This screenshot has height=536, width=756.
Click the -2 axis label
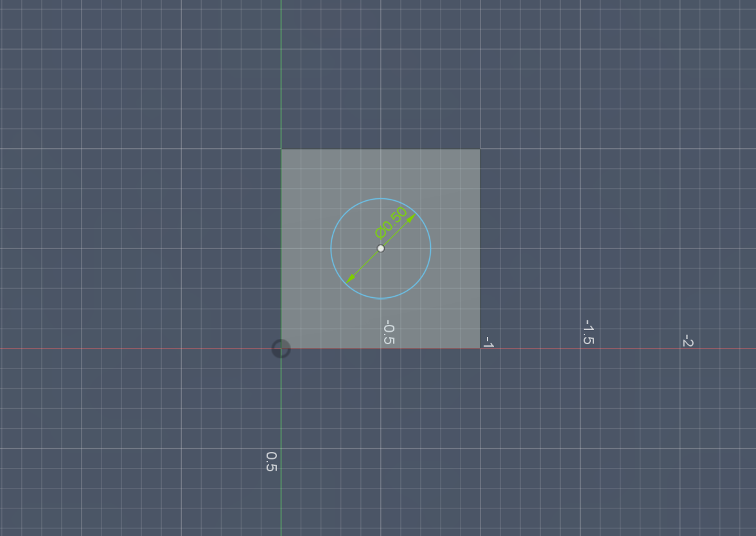[688, 340]
